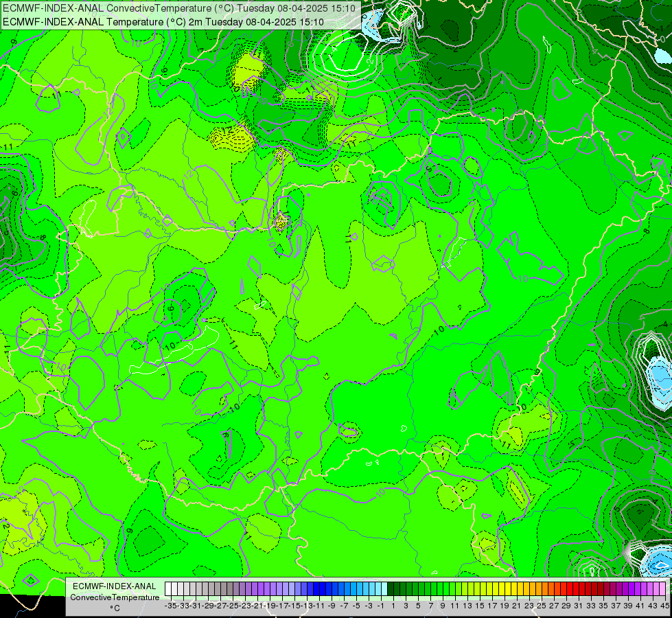Image resolution: width=672 pixels, height=618 pixels.
Task: Select the pale pink last swatch in color scale
Action: [x=662, y=589]
